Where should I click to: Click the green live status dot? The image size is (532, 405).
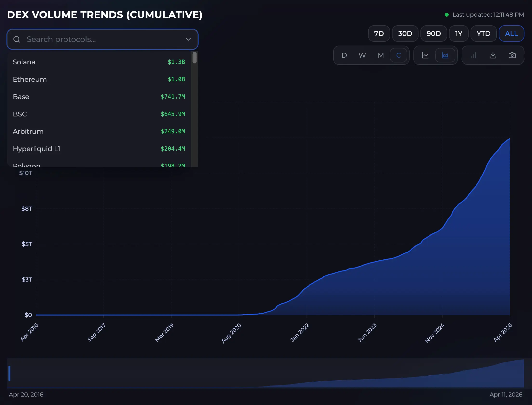[446, 15]
